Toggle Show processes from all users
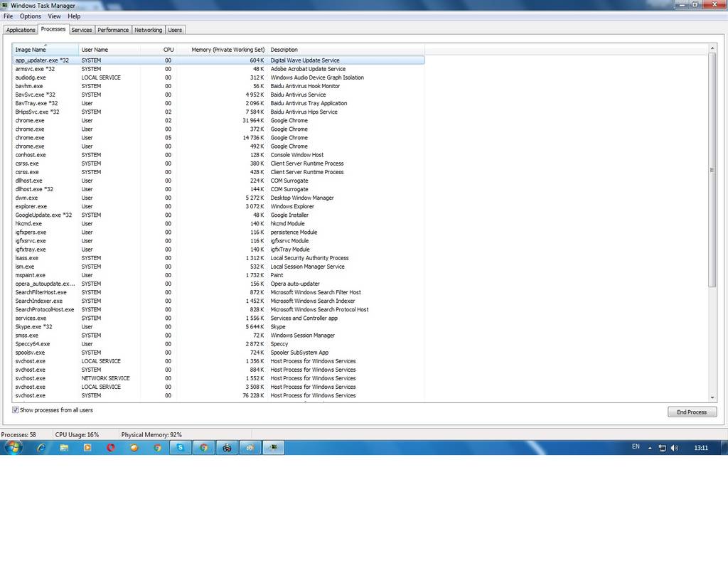This screenshot has width=728, height=563. [x=16, y=410]
